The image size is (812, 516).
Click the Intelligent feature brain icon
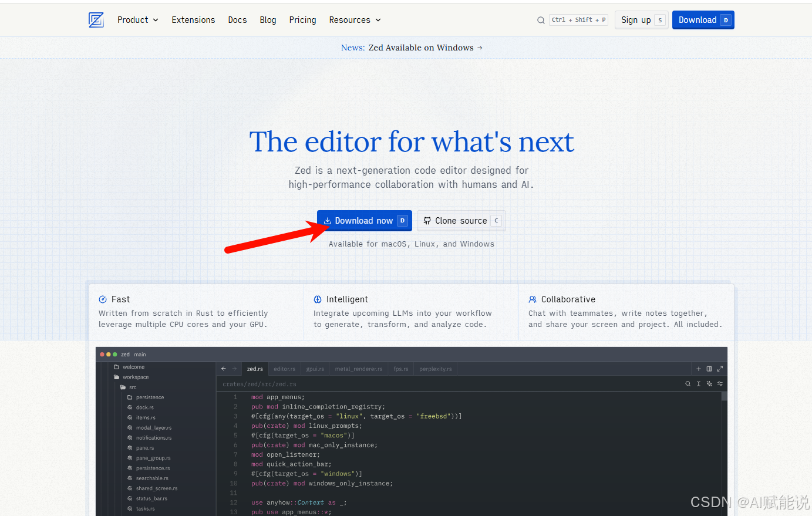(x=318, y=299)
